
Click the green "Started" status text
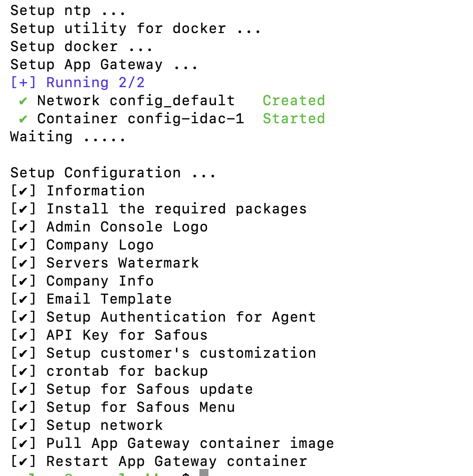point(294,119)
